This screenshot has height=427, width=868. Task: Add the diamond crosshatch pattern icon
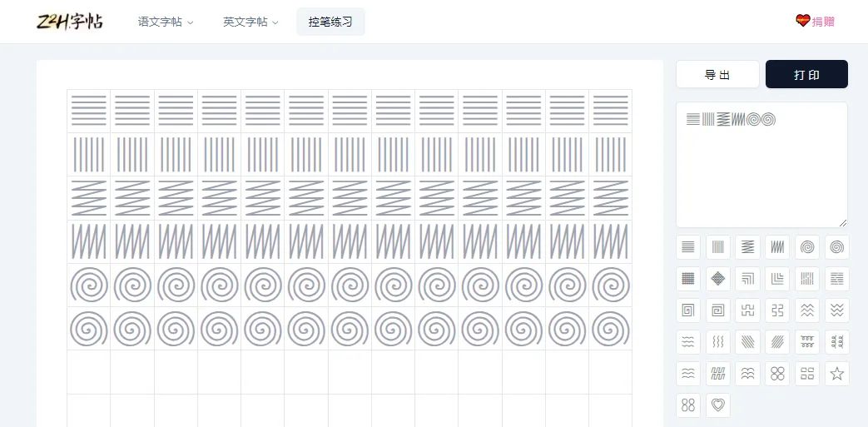point(718,279)
